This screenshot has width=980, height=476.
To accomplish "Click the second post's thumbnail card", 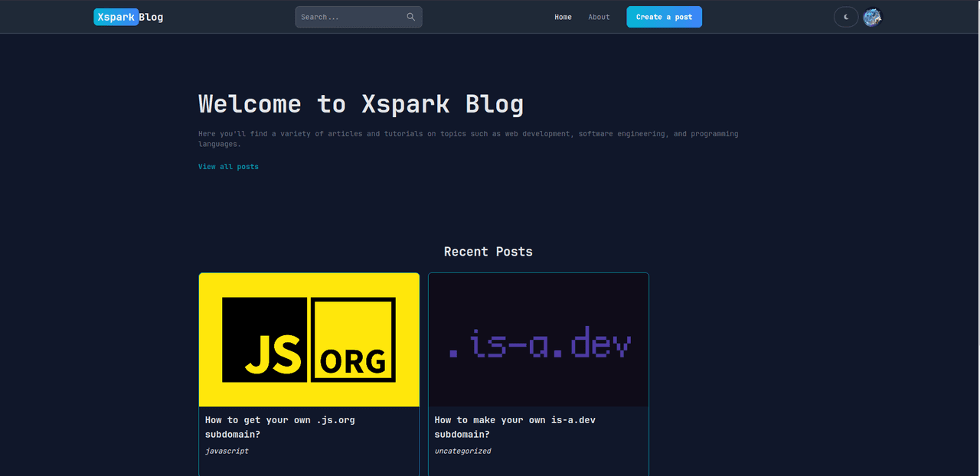I will point(537,339).
